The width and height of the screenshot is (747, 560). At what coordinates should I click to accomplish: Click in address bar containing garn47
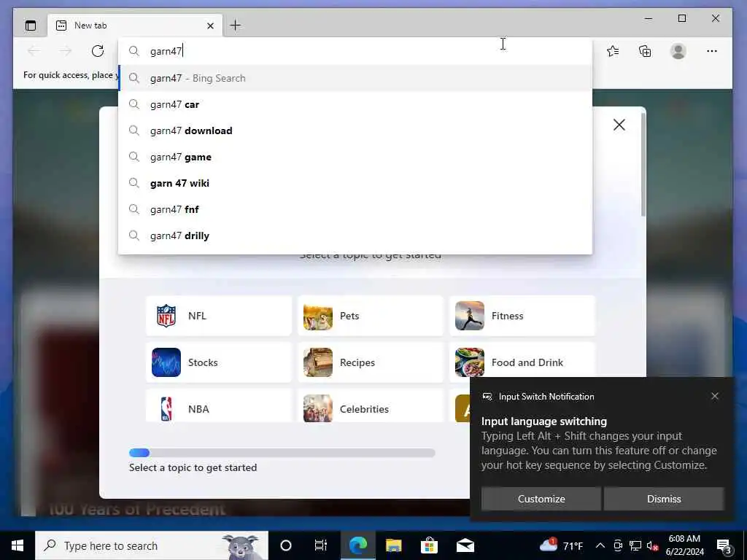[x=355, y=51]
